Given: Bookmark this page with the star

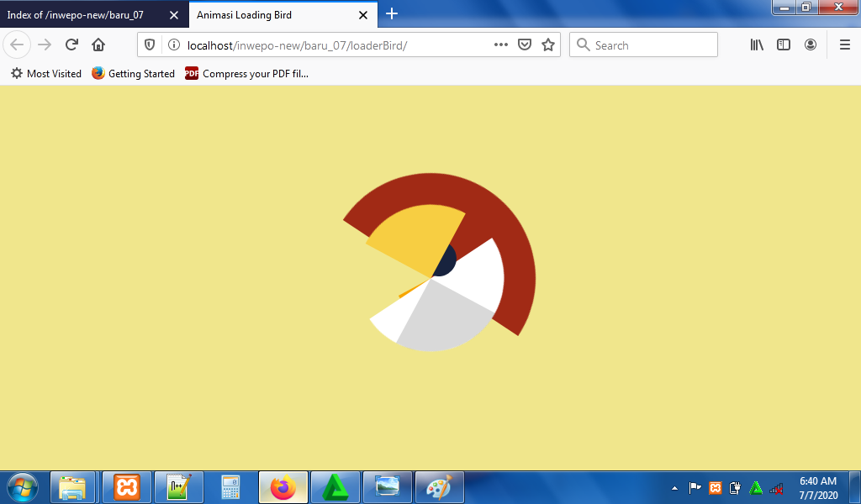Looking at the screenshot, I should click(x=548, y=45).
